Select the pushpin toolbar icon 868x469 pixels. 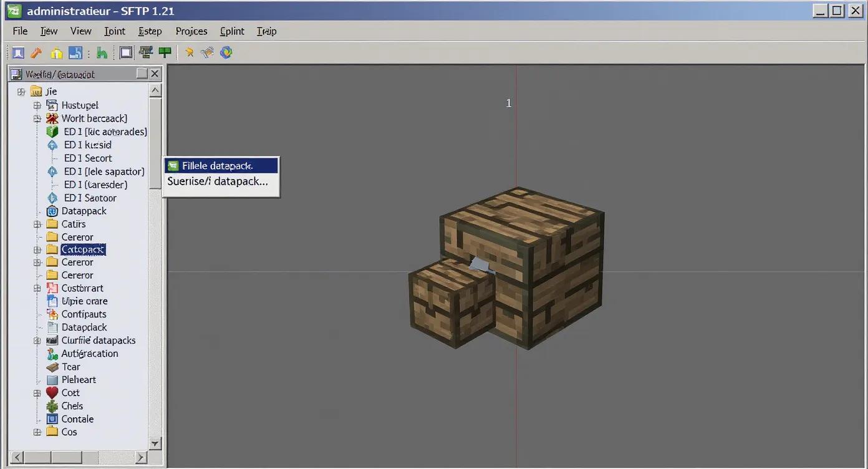point(189,52)
